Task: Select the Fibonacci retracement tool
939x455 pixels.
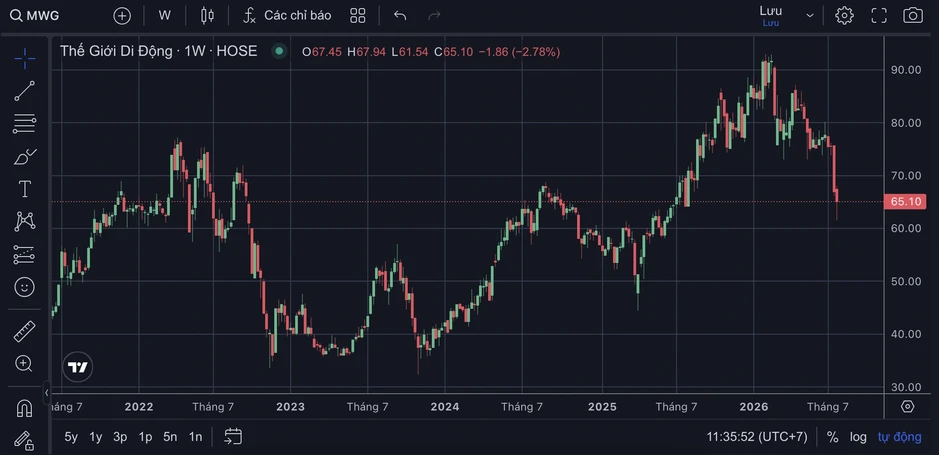Action: coord(25,124)
